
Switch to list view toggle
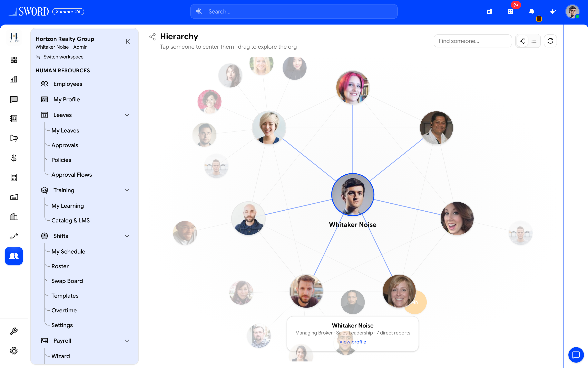(533, 41)
